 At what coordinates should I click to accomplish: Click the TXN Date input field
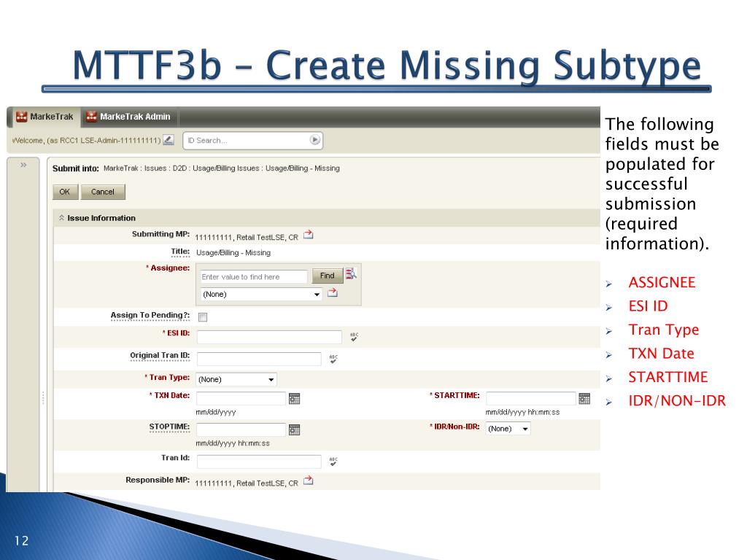(241, 399)
